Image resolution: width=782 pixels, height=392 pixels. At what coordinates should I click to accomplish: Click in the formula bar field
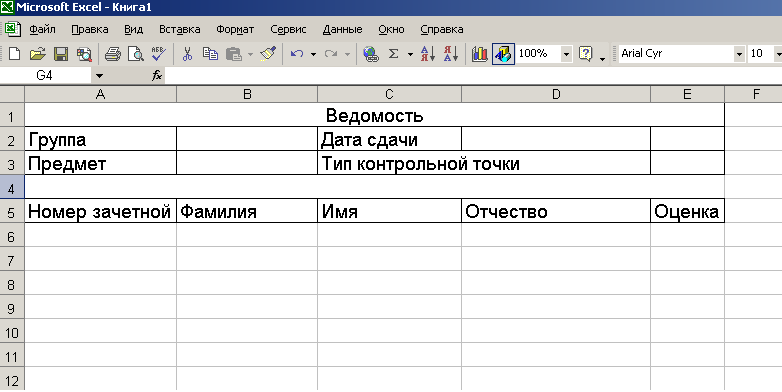pos(473,76)
